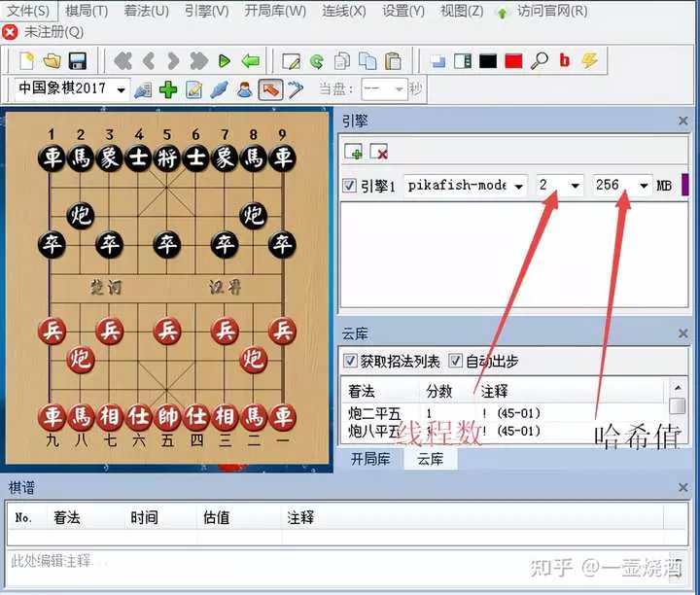Jump to the last move with the double right arrow
This screenshot has width=700, height=595.
[x=198, y=61]
